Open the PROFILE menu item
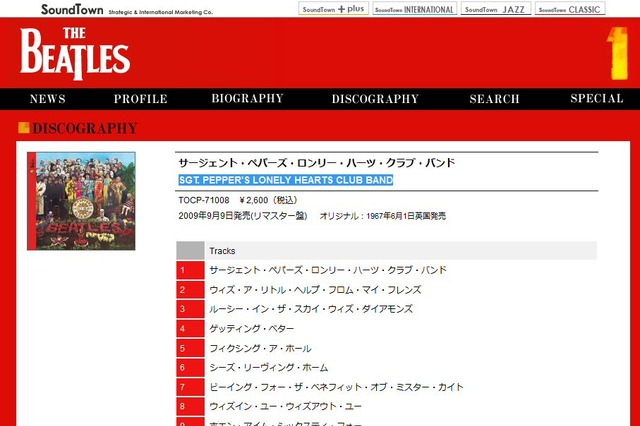This screenshot has height=426, width=640. click(141, 99)
